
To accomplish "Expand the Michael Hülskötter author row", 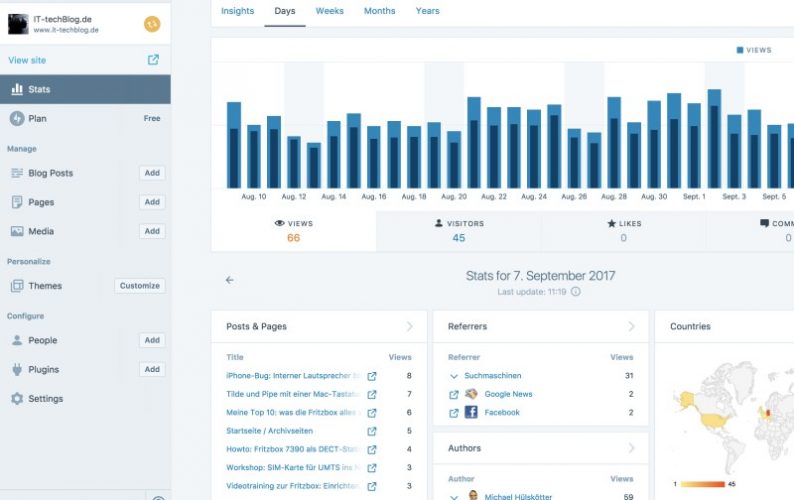I will 454,497.
